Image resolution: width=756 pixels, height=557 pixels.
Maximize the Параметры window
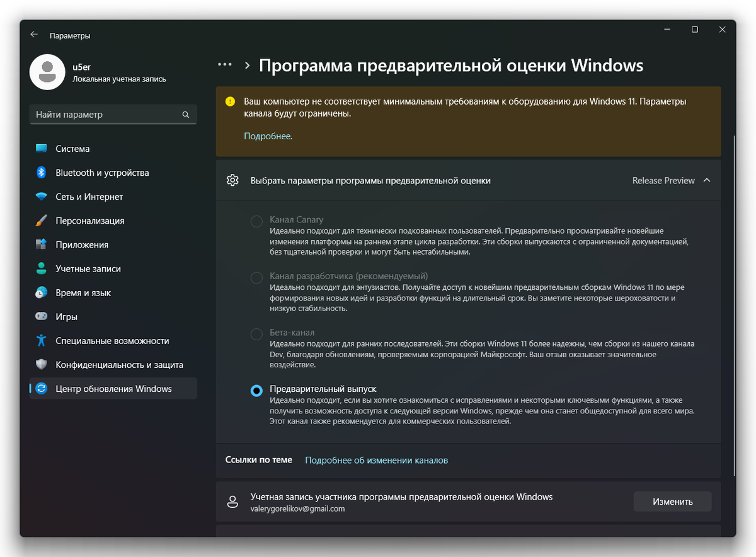point(694,30)
